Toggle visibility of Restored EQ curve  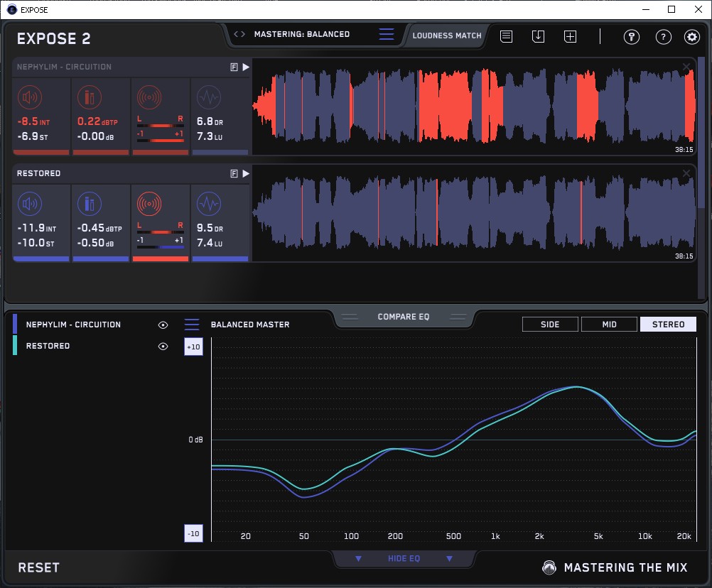(x=163, y=346)
